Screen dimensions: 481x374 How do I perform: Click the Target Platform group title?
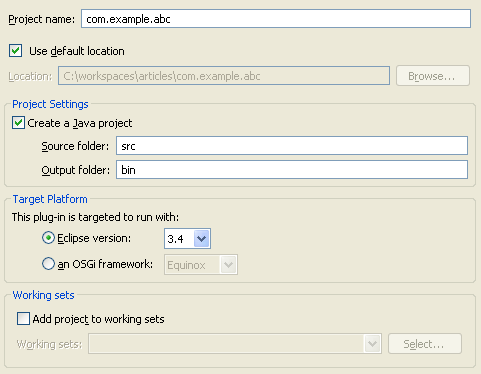pyautogui.click(x=50, y=199)
